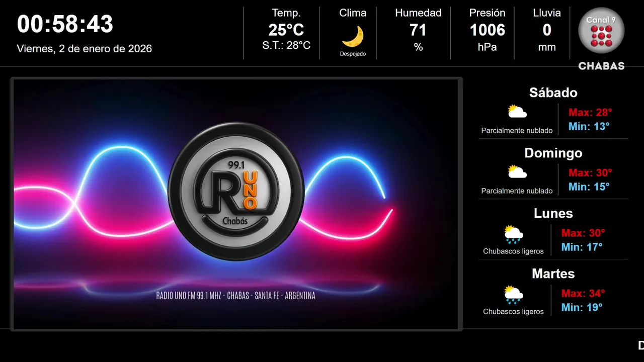Click the Presión value 1006

(487, 30)
